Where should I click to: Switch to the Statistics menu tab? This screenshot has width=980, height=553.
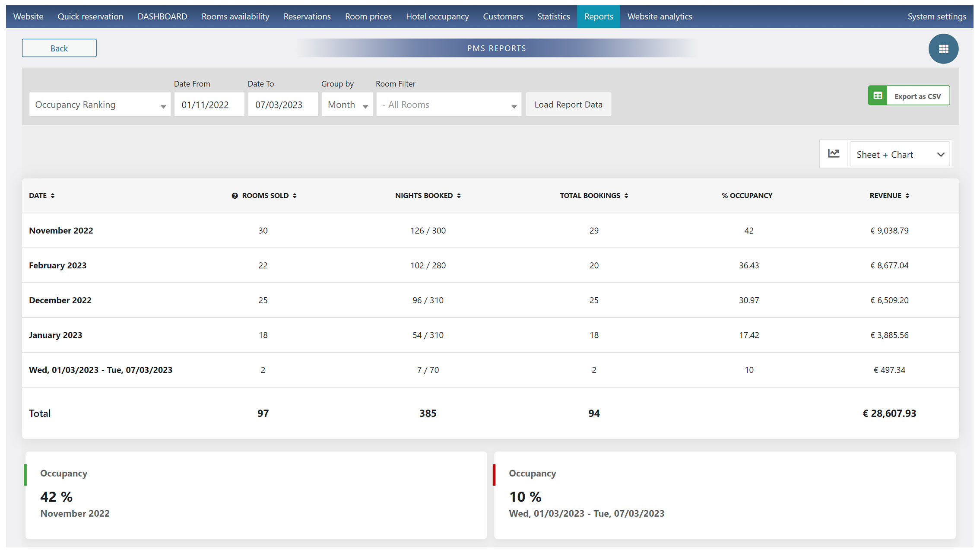(x=553, y=16)
